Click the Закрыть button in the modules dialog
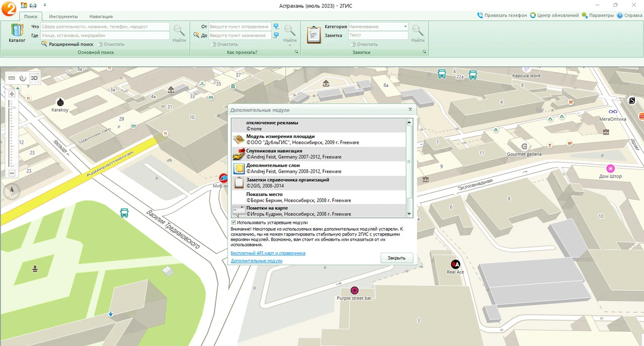Image resolution: width=644 pixels, height=346 pixels. pyautogui.click(x=397, y=258)
